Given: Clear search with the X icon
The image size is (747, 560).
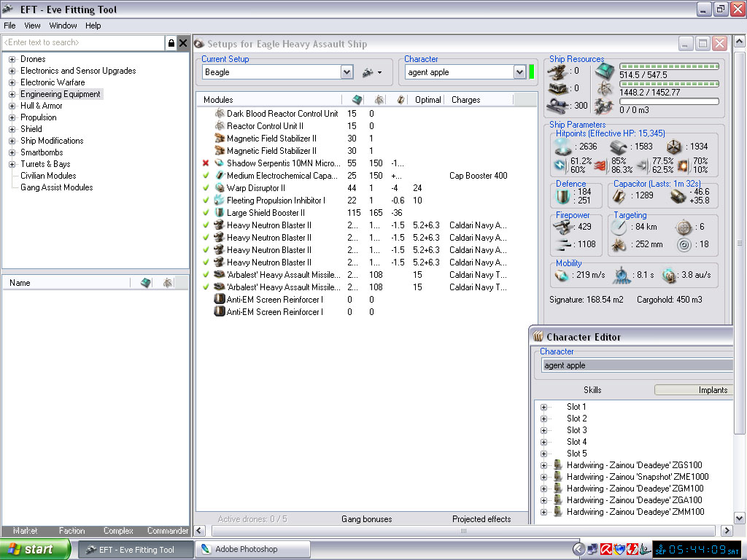Looking at the screenshot, I should click(x=183, y=43).
